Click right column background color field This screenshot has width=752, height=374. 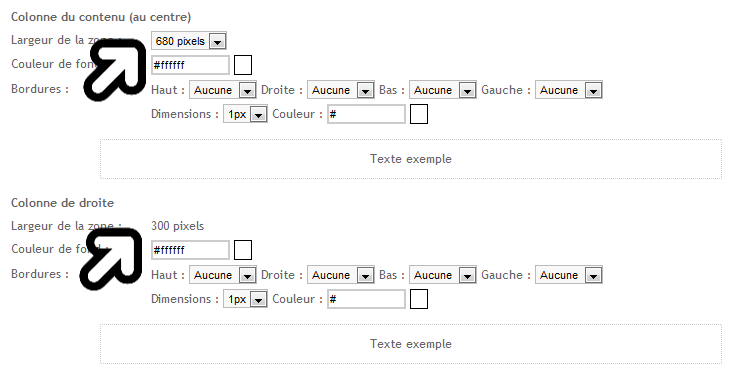click(x=190, y=250)
